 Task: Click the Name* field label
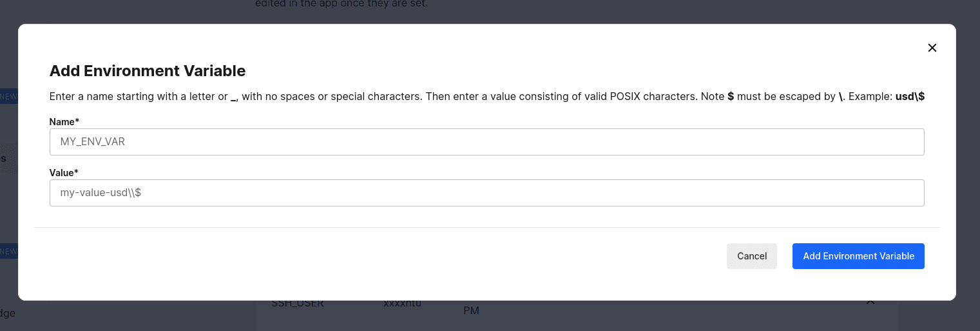click(64, 121)
